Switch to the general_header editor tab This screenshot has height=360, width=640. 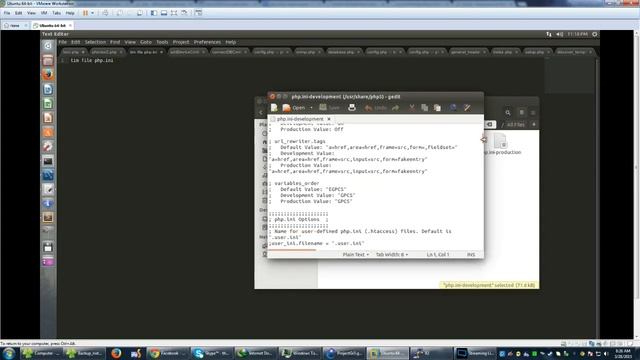[x=468, y=52]
